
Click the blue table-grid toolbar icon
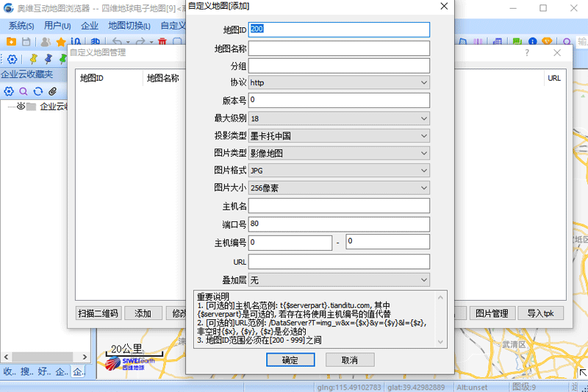[498, 42]
